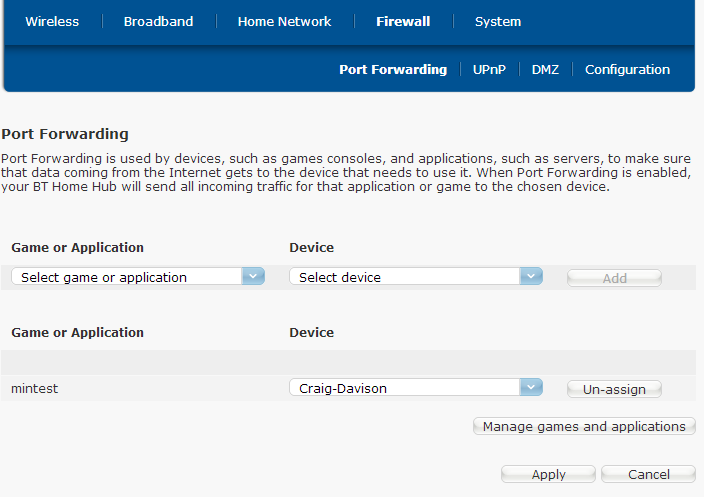Open the System tab
This screenshot has width=704, height=497.
[497, 21]
